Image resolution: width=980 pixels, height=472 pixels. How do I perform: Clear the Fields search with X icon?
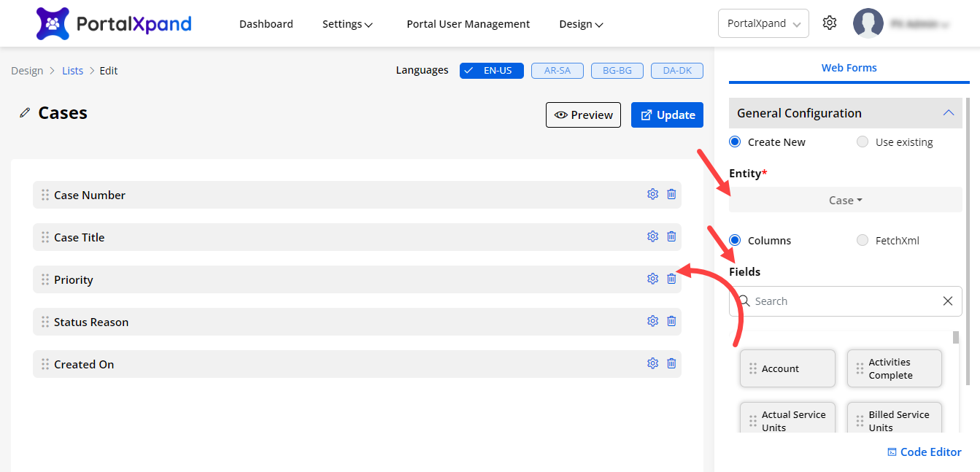(x=947, y=301)
